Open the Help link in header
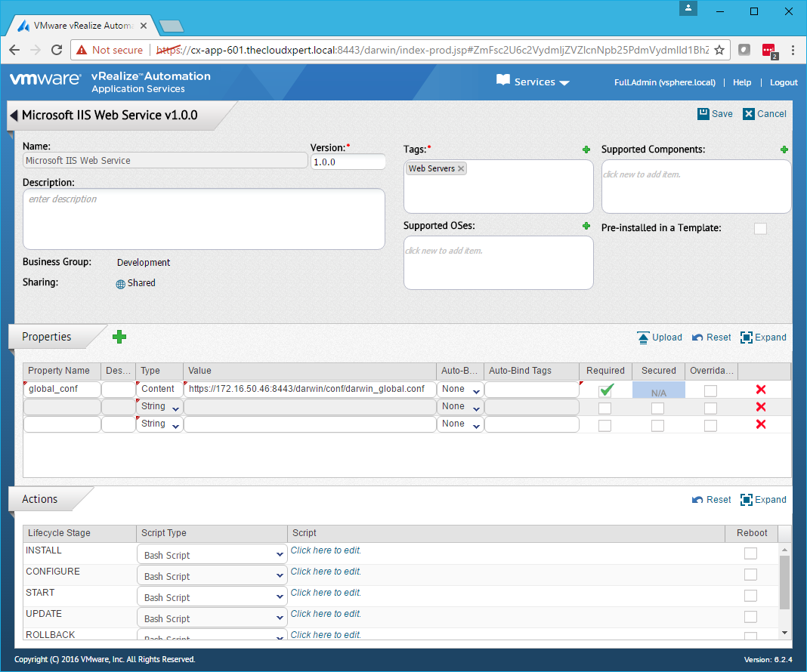 pos(742,82)
